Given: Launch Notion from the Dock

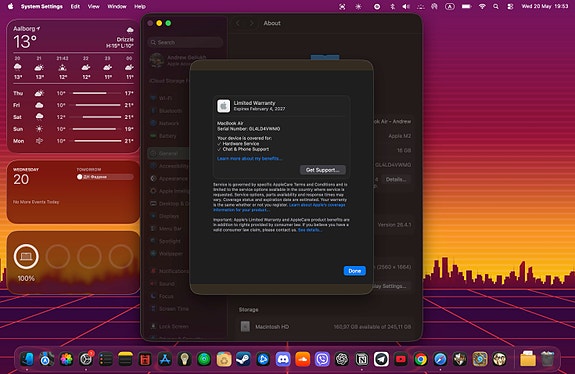Looking at the screenshot, I should (362, 359).
